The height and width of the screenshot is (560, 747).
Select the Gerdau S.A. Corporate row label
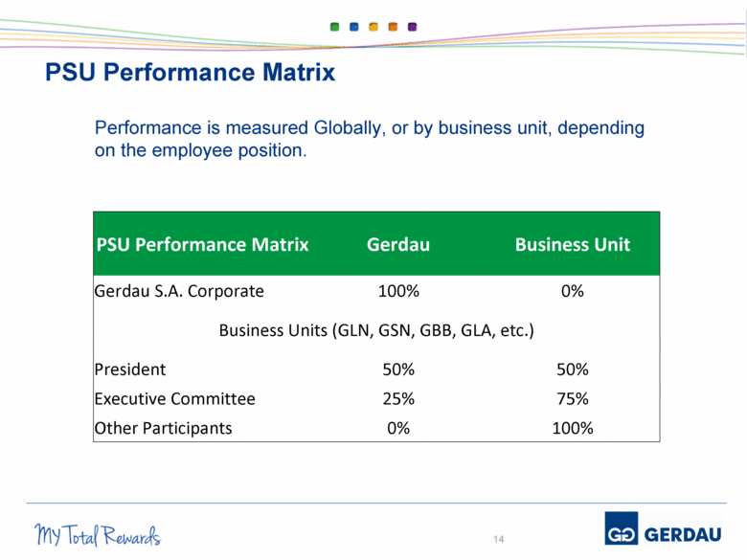tap(178, 290)
